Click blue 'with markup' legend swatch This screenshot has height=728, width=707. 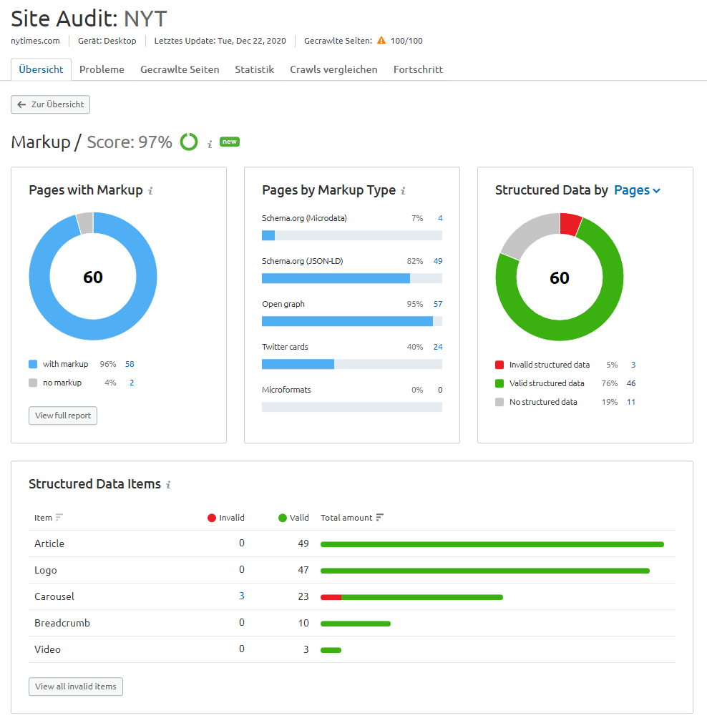[x=33, y=364]
